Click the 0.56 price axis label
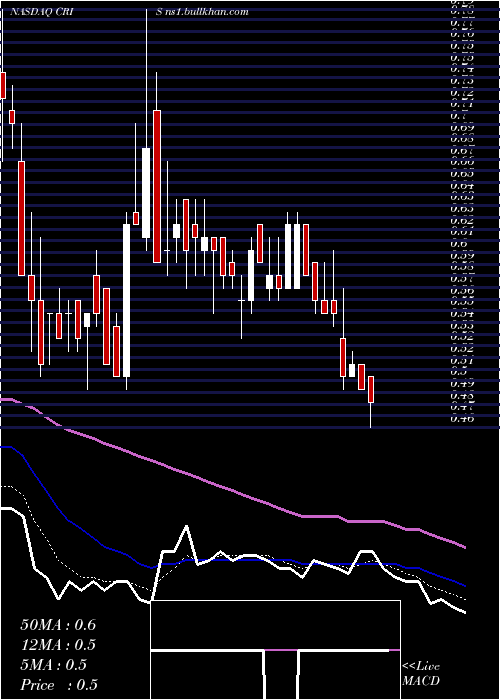This screenshot has height=700, width=500. click(x=462, y=291)
